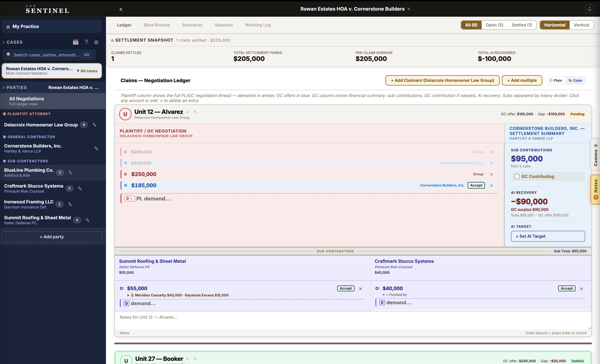Open the Blind Rounds tab

pos(157,25)
